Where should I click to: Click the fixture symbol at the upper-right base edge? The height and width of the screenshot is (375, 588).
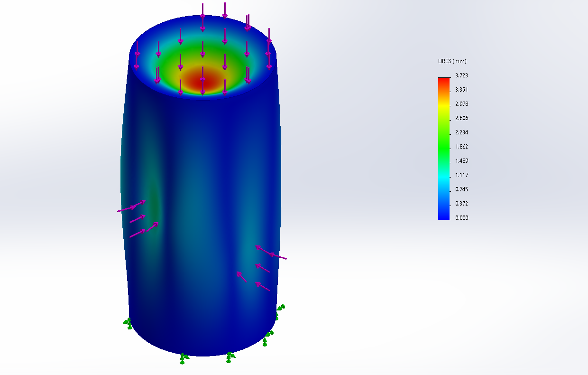[x=281, y=308]
